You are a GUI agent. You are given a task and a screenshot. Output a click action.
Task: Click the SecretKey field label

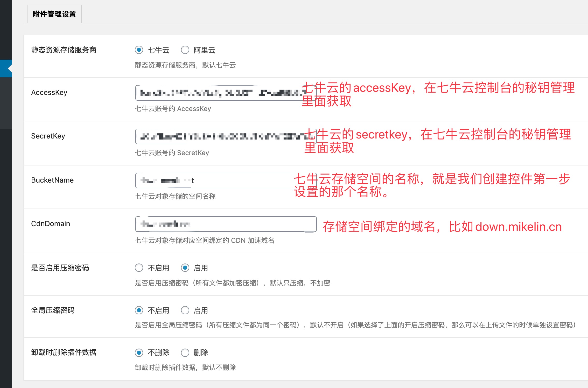[x=48, y=136]
